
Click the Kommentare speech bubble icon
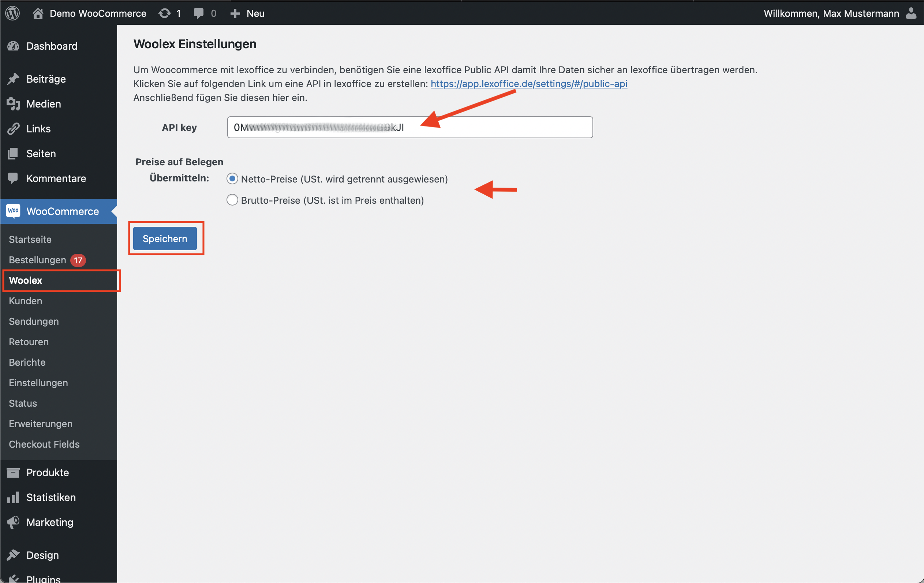point(13,179)
